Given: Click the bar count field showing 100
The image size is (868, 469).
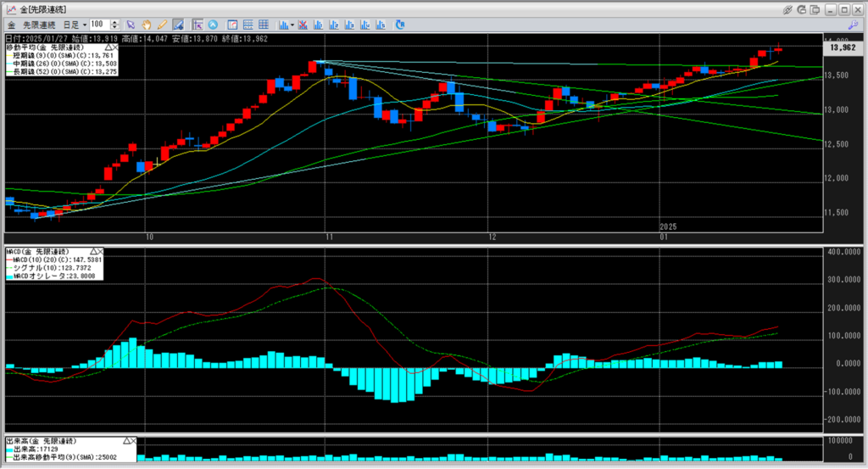Looking at the screenshot, I should tap(97, 25).
